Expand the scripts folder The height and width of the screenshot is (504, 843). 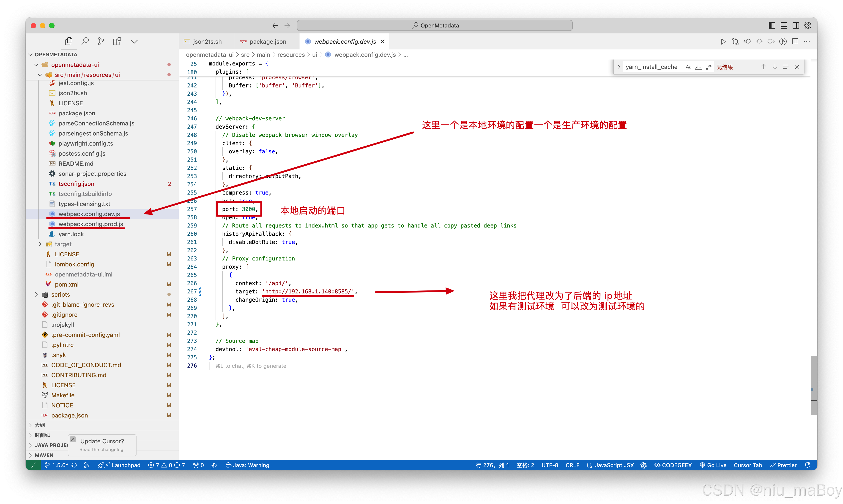click(x=60, y=294)
